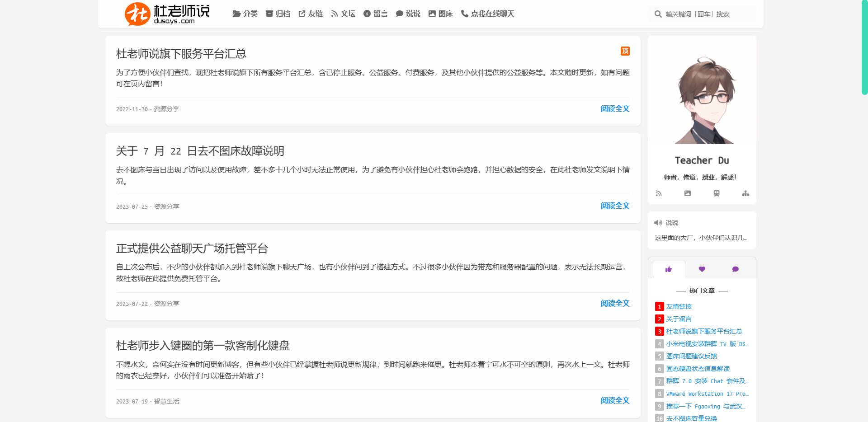
Task: Click the bus icon in profile card
Action: 717,193
